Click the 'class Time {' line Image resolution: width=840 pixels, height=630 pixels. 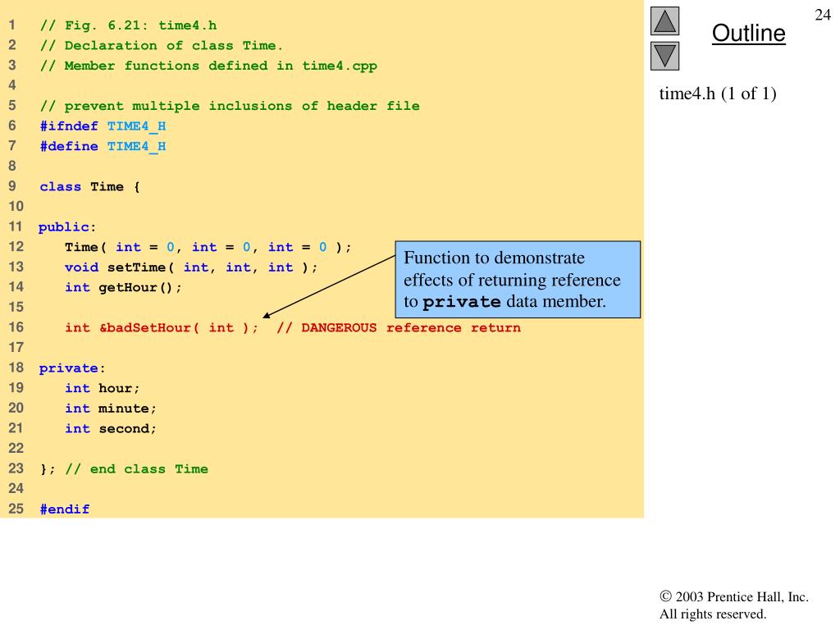[90, 187]
